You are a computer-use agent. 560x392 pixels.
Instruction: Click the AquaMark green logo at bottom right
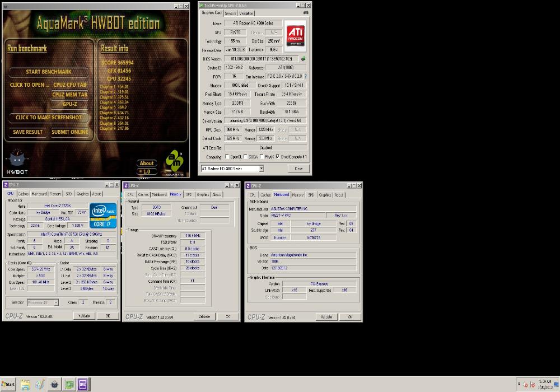(x=174, y=162)
